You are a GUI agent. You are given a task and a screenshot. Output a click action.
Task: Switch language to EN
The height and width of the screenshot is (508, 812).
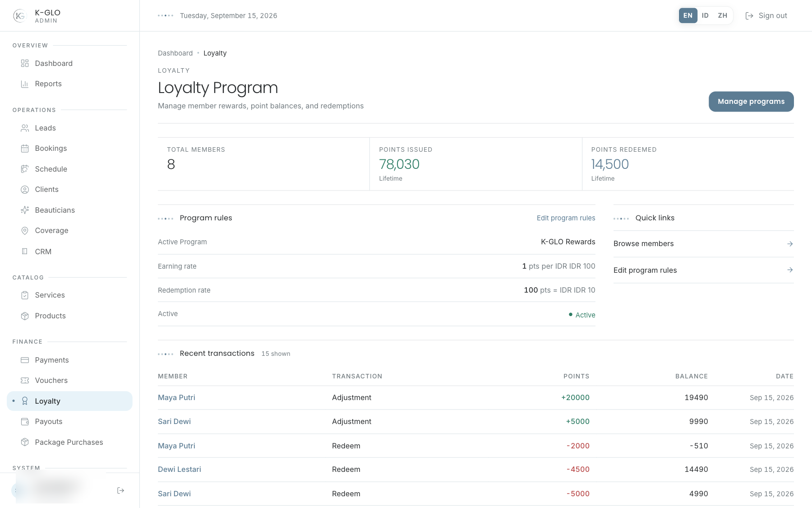[688, 15]
